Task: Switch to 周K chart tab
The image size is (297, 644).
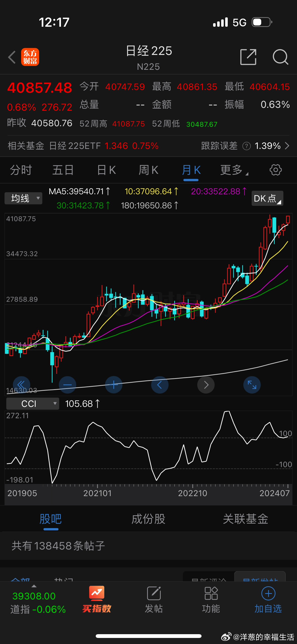Action: coord(149,170)
